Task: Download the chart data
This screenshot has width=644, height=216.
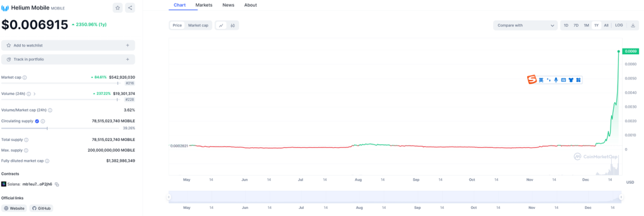Action: tap(633, 26)
